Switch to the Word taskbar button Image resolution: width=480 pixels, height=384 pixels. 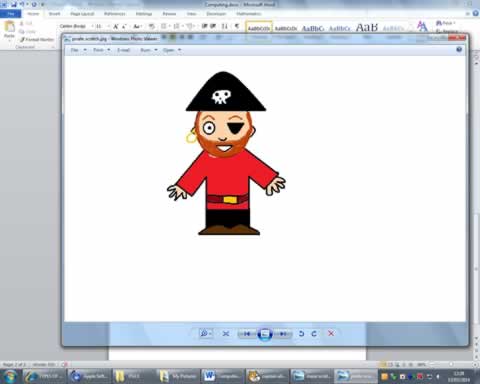222,376
